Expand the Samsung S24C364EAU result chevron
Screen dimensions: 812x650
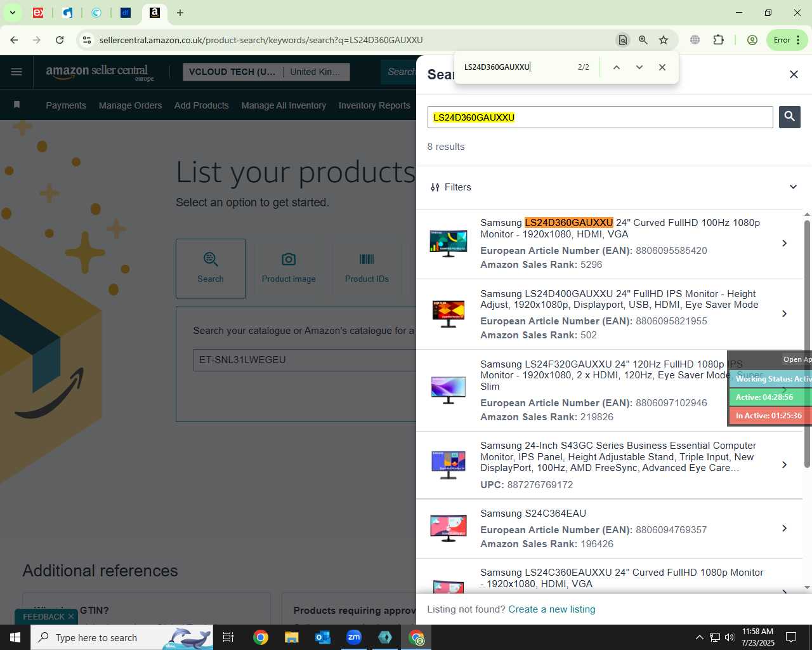coord(784,528)
